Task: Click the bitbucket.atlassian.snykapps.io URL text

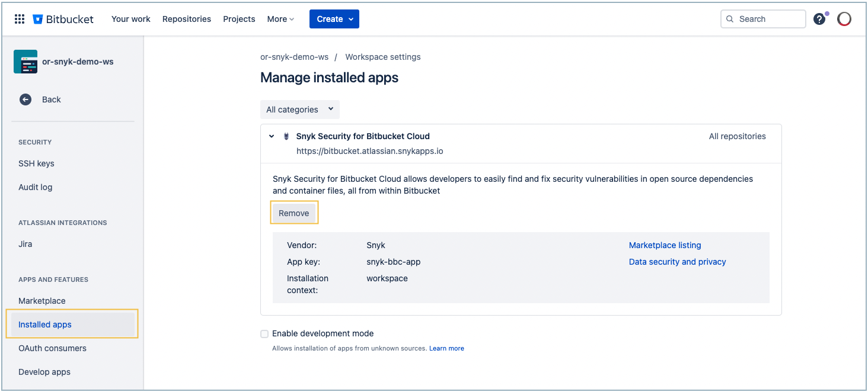Action: tap(370, 151)
